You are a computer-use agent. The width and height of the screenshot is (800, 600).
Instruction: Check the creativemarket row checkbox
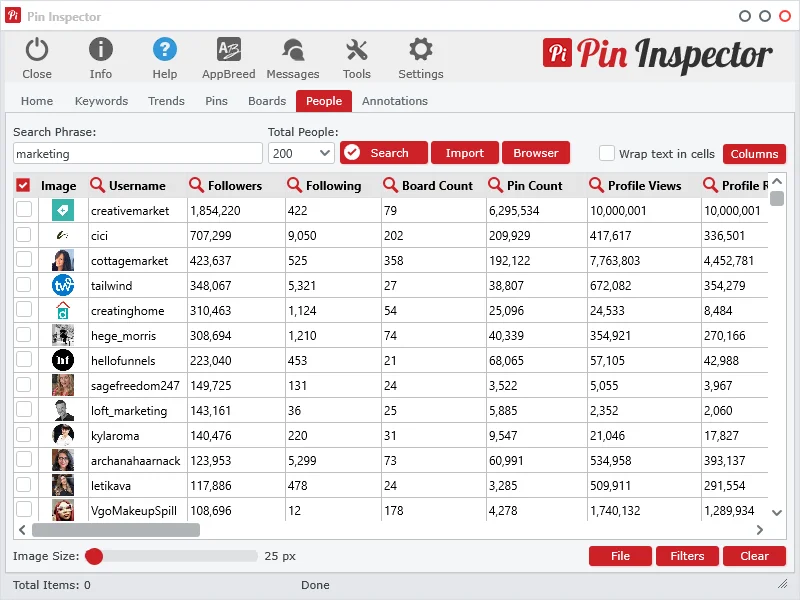tap(23, 209)
